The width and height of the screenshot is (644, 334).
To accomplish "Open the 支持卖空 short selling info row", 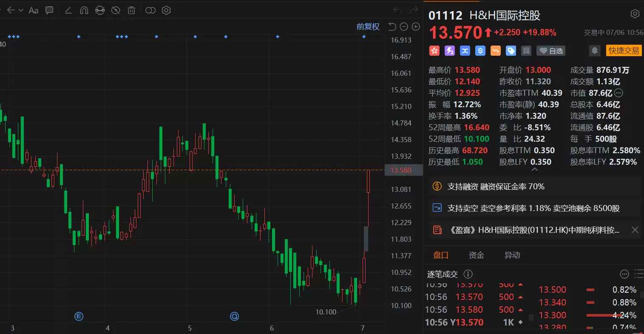I will click(535, 208).
